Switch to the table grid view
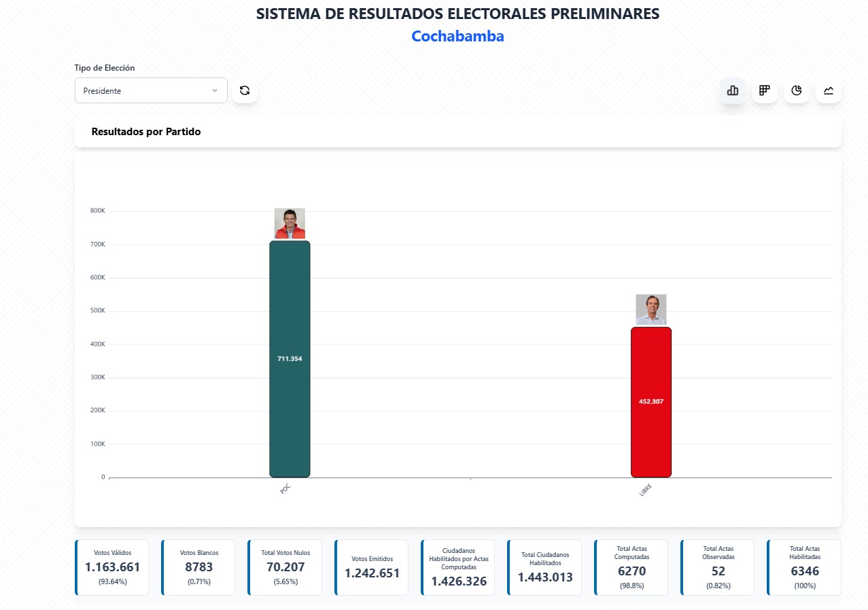 pyautogui.click(x=765, y=90)
